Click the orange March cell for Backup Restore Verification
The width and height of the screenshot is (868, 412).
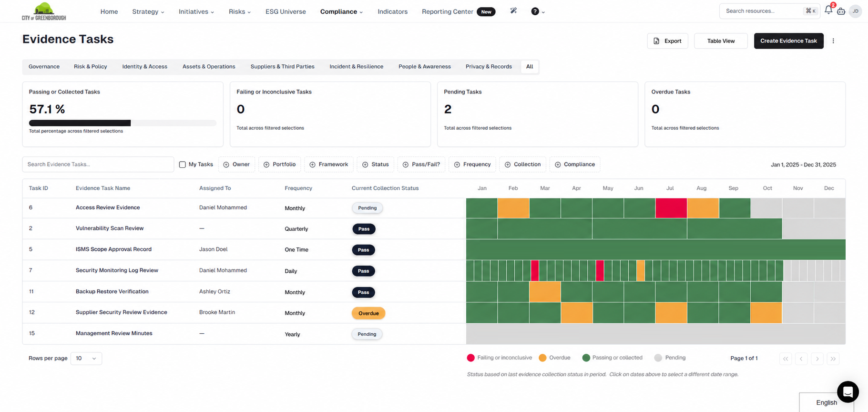545,292
